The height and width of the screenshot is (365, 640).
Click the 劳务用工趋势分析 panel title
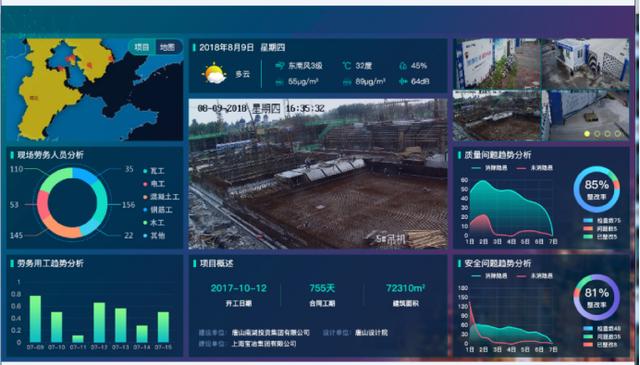tap(50, 263)
